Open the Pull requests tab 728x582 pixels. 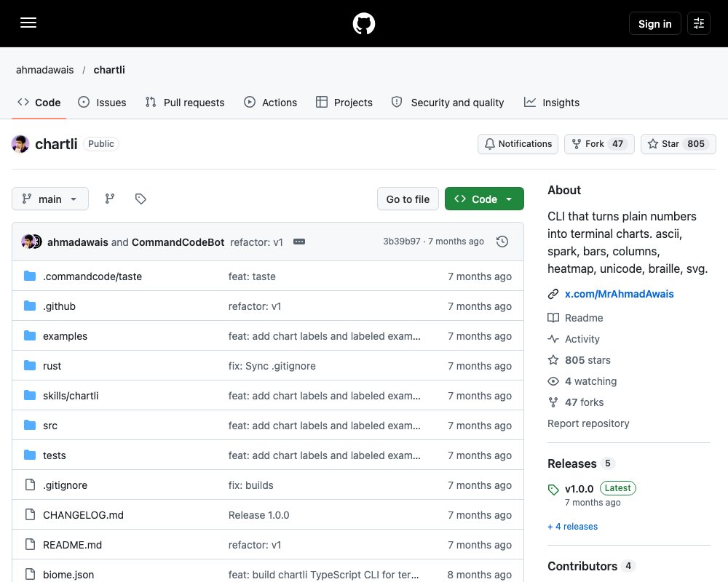(x=185, y=103)
